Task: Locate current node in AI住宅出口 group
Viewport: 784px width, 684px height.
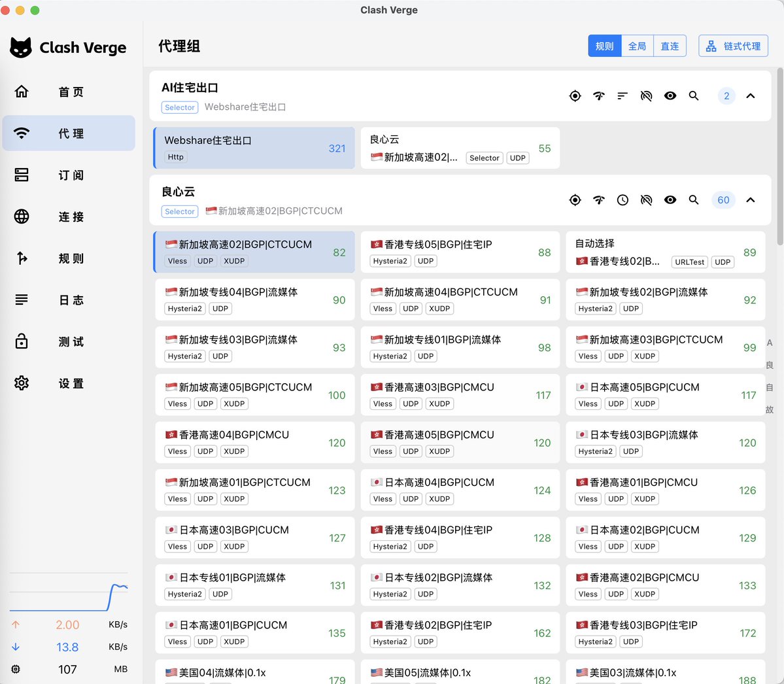Action: (x=575, y=95)
